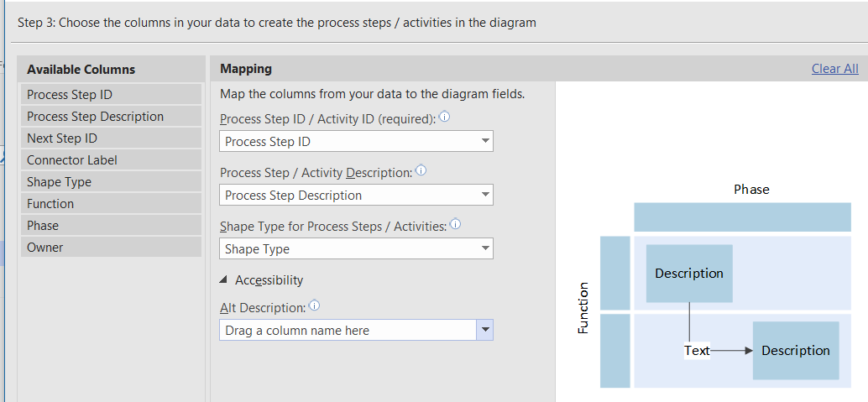868x402 pixels.
Task: Select Connector Label column item
Action: pos(112,160)
